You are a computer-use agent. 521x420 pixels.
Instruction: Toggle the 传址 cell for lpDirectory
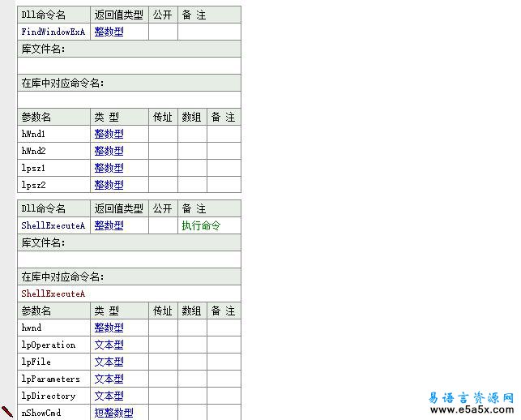pos(163,396)
